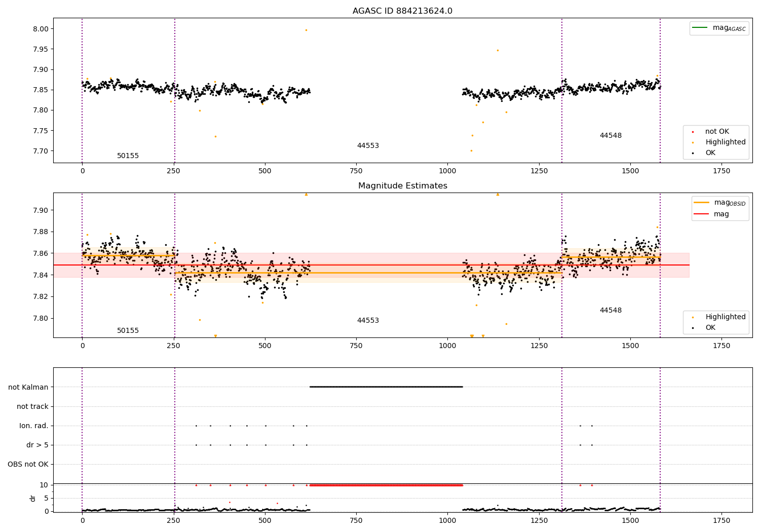Click the "1250" x-axis tick of the bottom plot

tap(539, 520)
